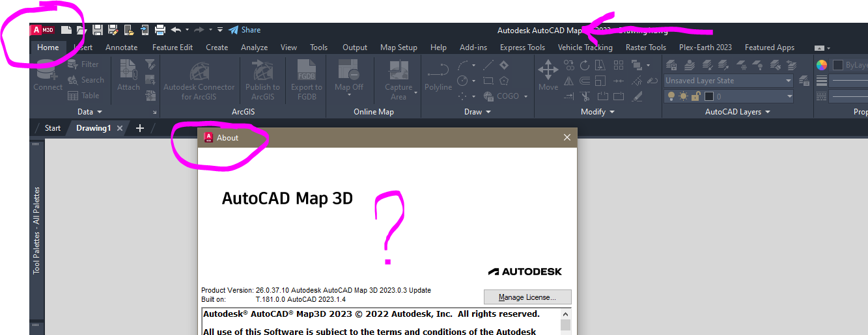Click the Open file folder icon
Screen dimensions: 868x335
pos(81,30)
